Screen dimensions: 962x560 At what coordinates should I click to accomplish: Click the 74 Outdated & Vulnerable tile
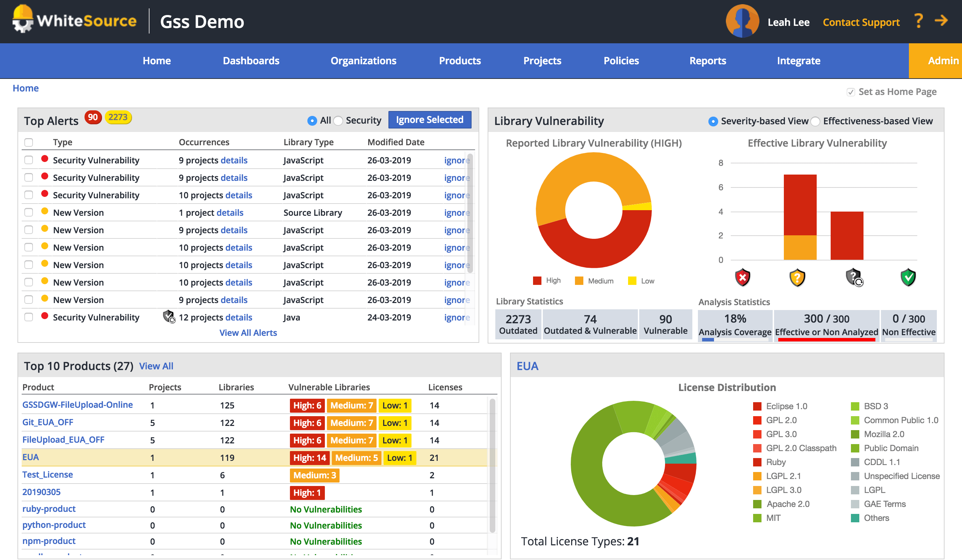[590, 324]
